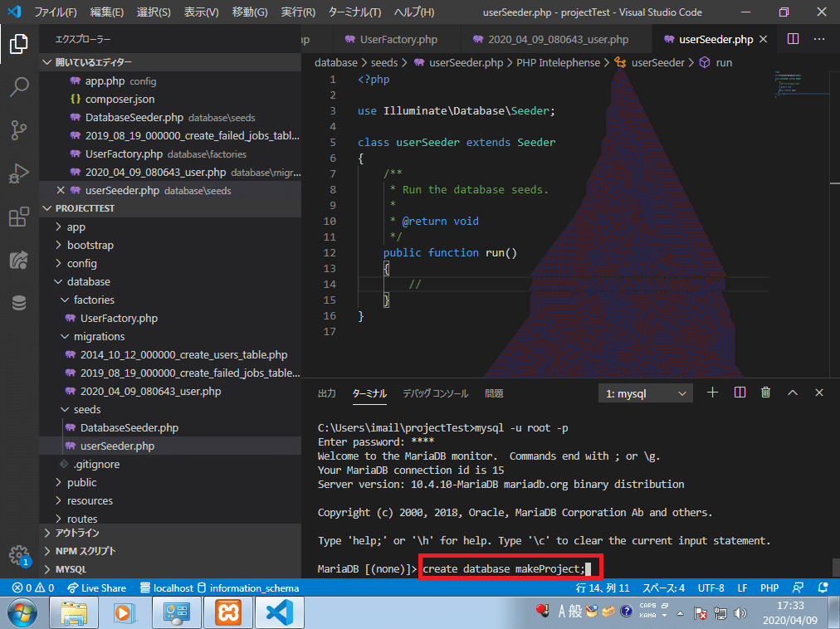
Task: Open the editor more actions ellipsis
Action: point(819,39)
